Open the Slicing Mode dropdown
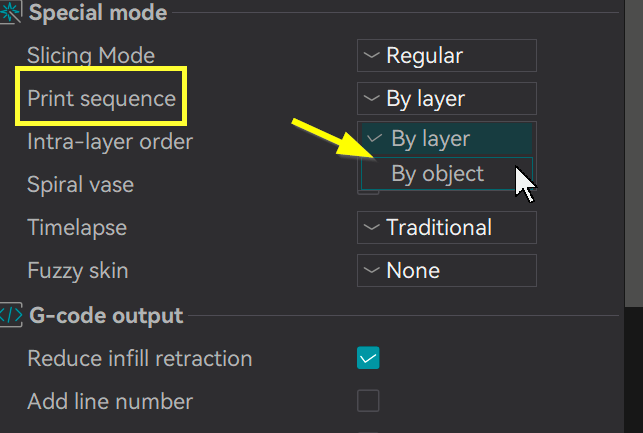643x433 pixels. point(446,56)
